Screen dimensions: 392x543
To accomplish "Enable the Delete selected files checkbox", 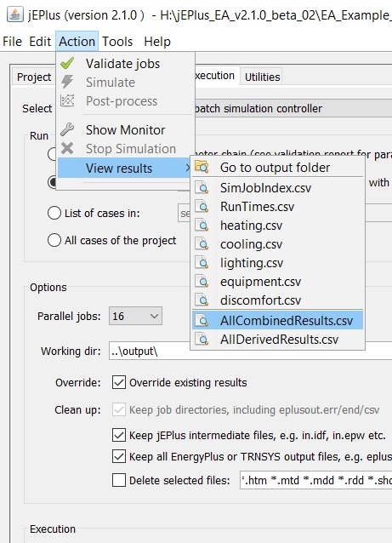I will (119, 480).
